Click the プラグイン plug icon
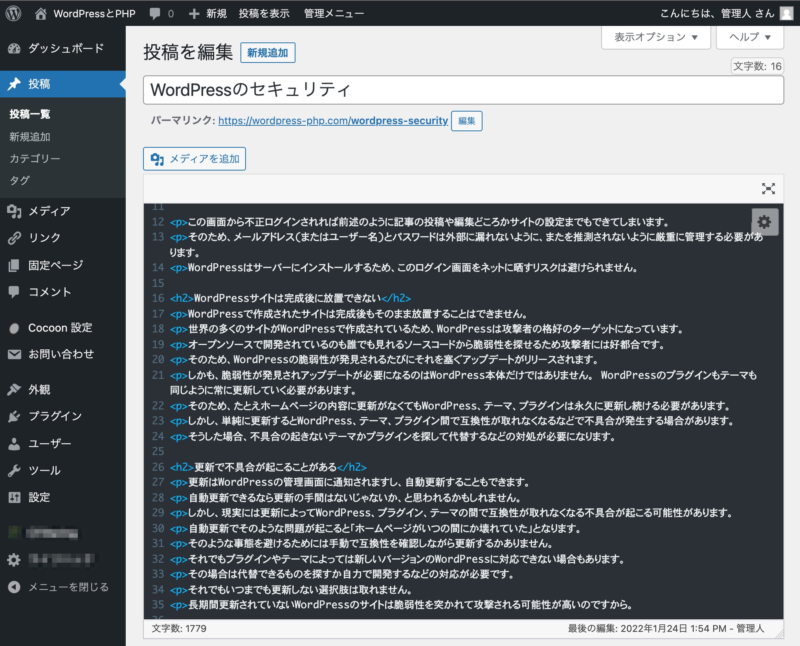This screenshot has height=646, width=800. click(x=14, y=416)
